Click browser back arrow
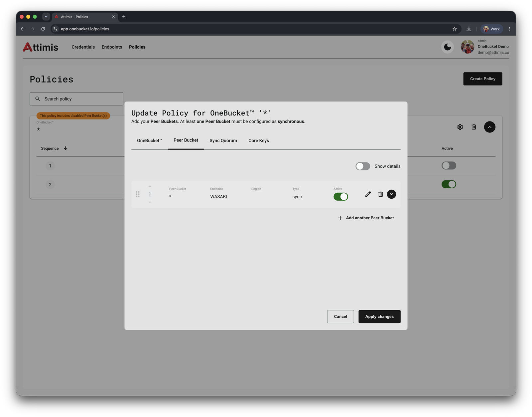Viewport: 532px width, 417px height. pyautogui.click(x=23, y=29)
